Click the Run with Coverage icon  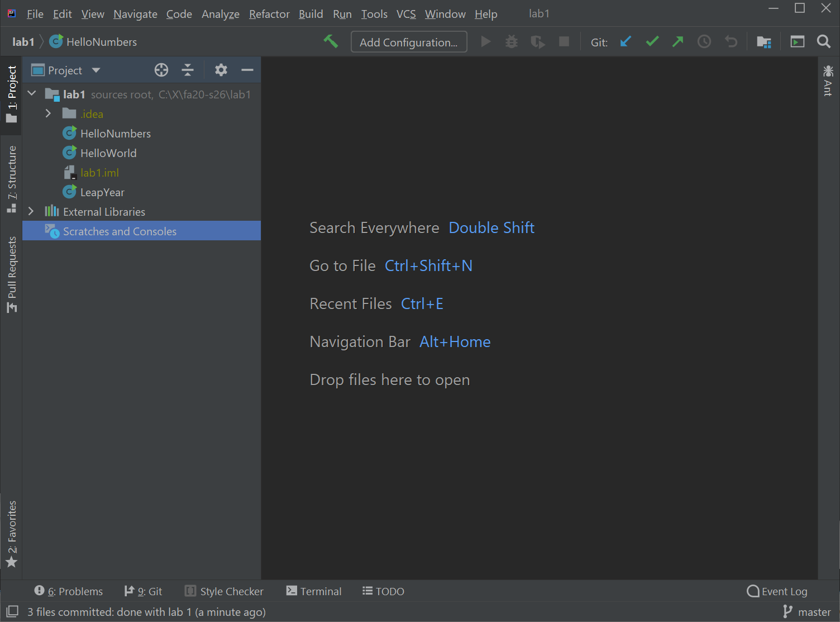537,41
